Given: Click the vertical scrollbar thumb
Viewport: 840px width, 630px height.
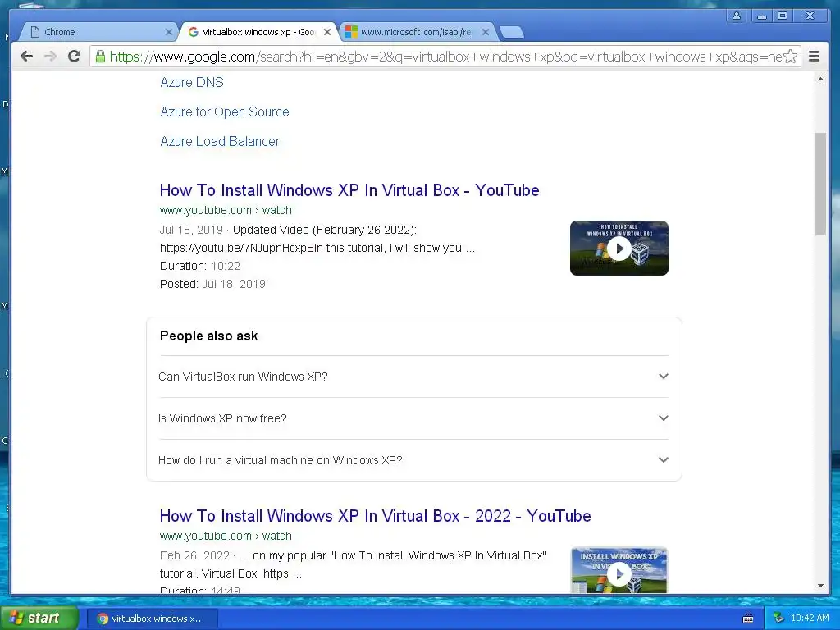Looking at the screenshot, I should pos(820,183).
